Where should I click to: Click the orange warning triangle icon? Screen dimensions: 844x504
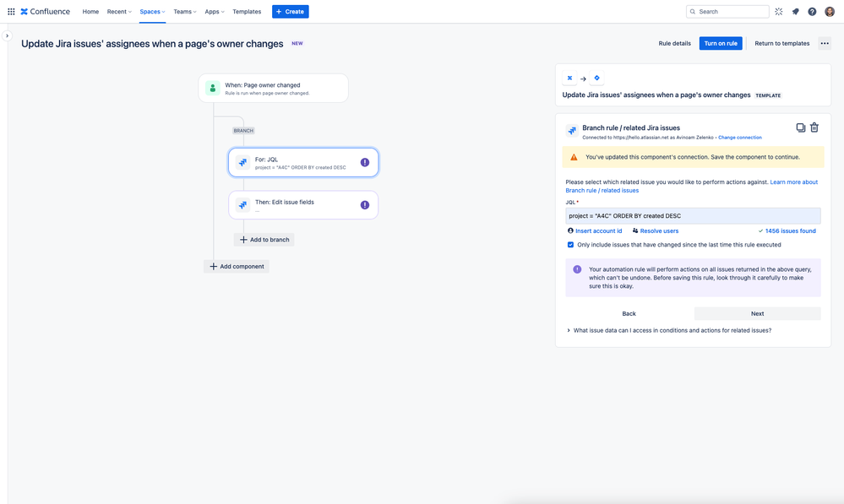click(574, 157)
